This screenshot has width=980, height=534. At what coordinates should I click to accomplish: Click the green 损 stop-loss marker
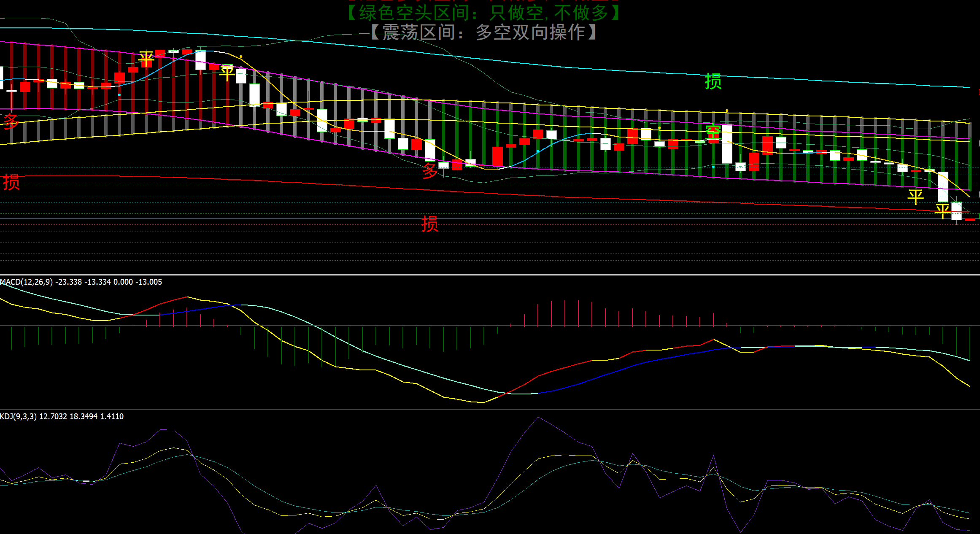713,81
